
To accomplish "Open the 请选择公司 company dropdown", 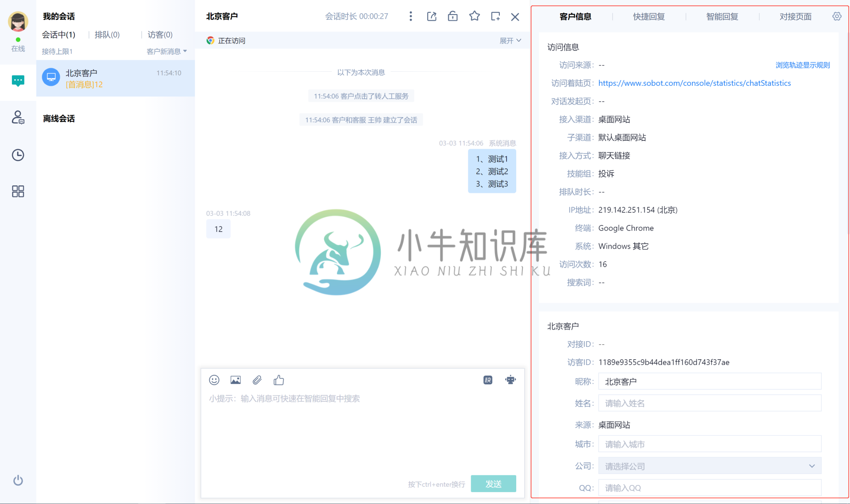I will point(710,466).
